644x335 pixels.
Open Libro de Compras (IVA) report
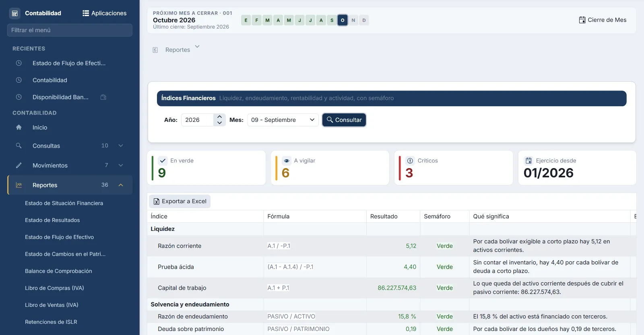[54, 288]
